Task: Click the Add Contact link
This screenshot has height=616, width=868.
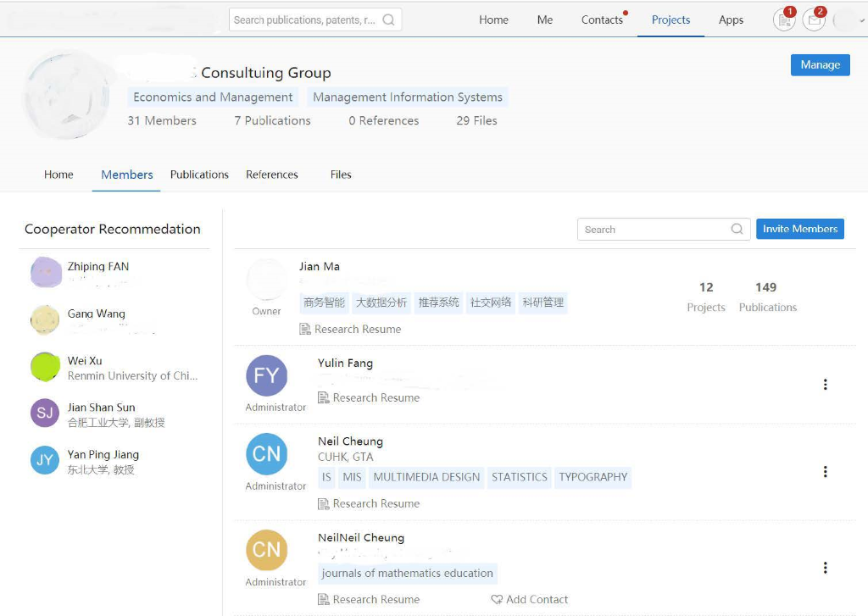Action: coord(537,599)
